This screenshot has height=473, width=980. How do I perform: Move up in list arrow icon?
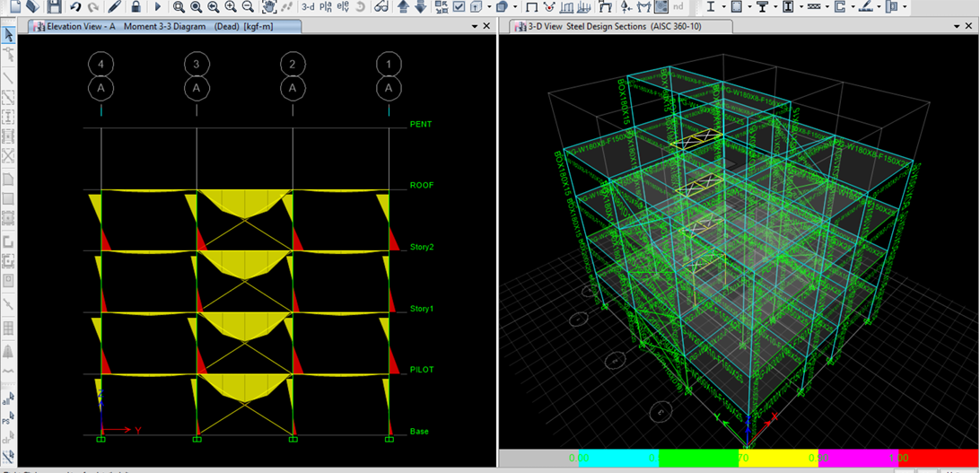[x=402, y=6]
